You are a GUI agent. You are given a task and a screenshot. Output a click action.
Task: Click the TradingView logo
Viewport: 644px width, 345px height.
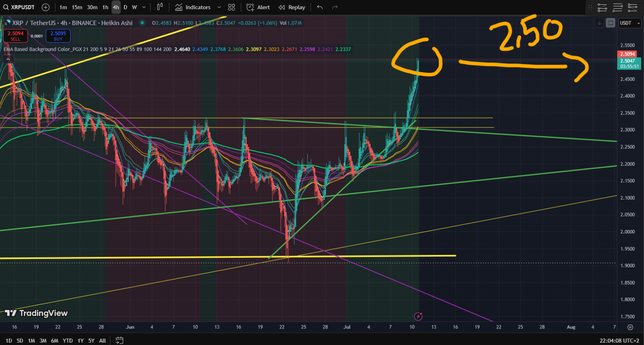36,313
